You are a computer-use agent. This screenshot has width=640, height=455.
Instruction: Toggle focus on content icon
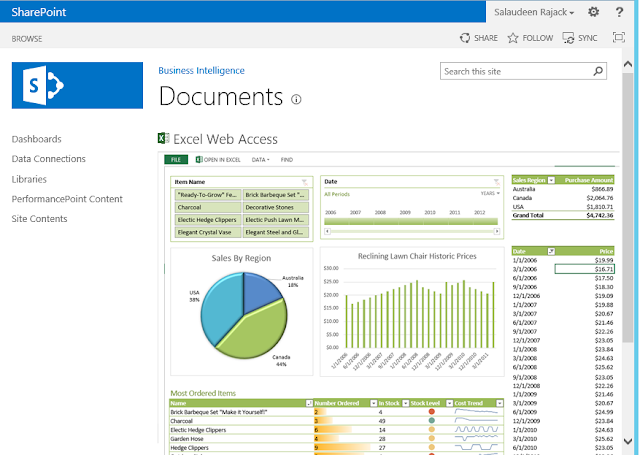pyautogui.click(x=619, y=38)
